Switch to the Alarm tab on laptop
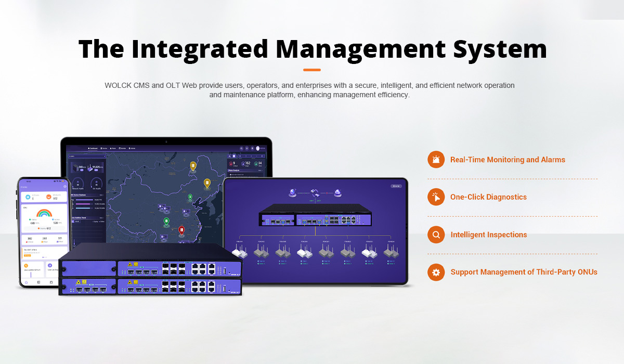This screenshot has height=364, width=624. [x=113, y=148]
